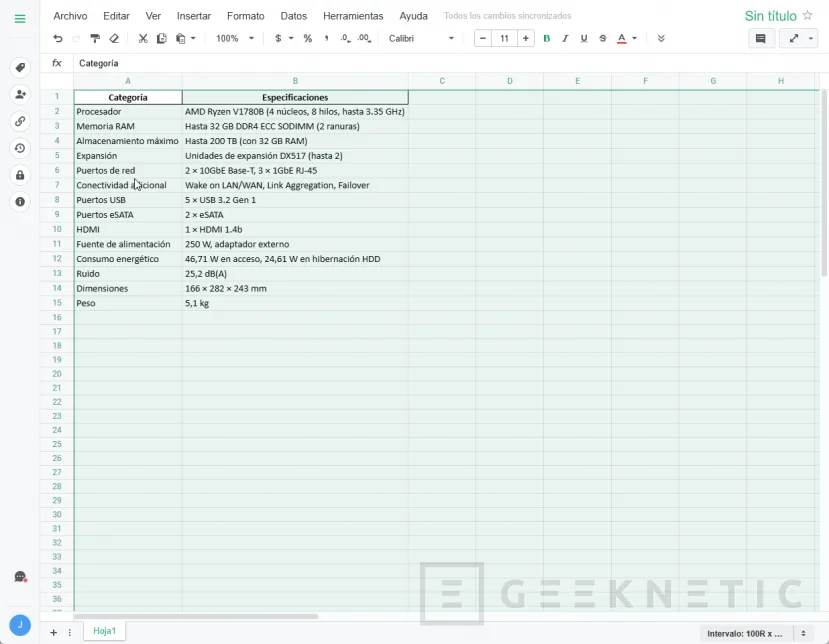Viewport: 829px width, 644px height.
Task: Toggle italic text style
Action: point(565,39)
